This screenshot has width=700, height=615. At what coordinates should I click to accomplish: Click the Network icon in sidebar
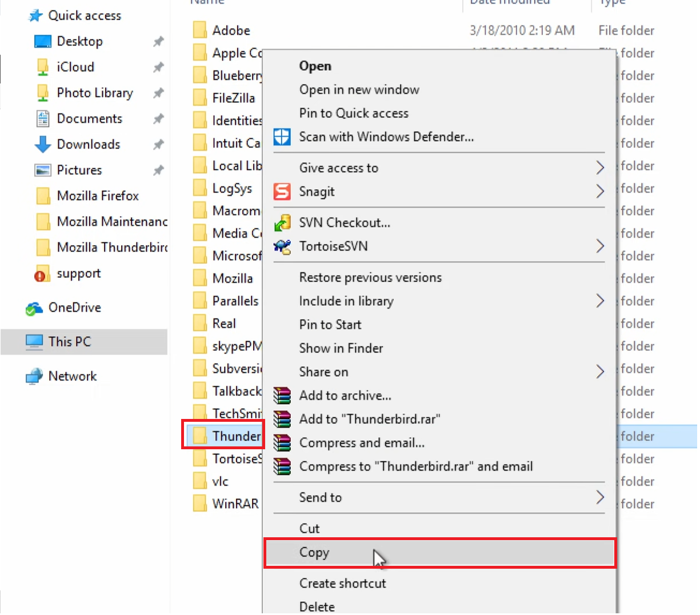(34, 376)
